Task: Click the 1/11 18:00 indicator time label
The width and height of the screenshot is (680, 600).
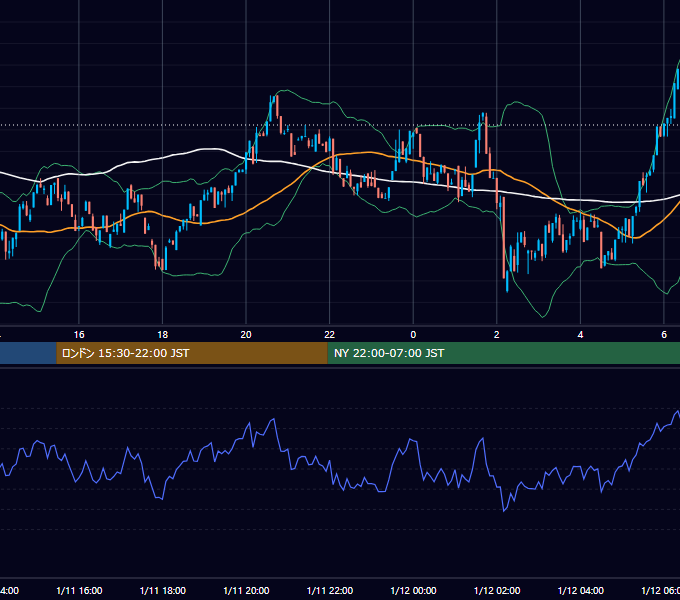Action: pos(163,591)
